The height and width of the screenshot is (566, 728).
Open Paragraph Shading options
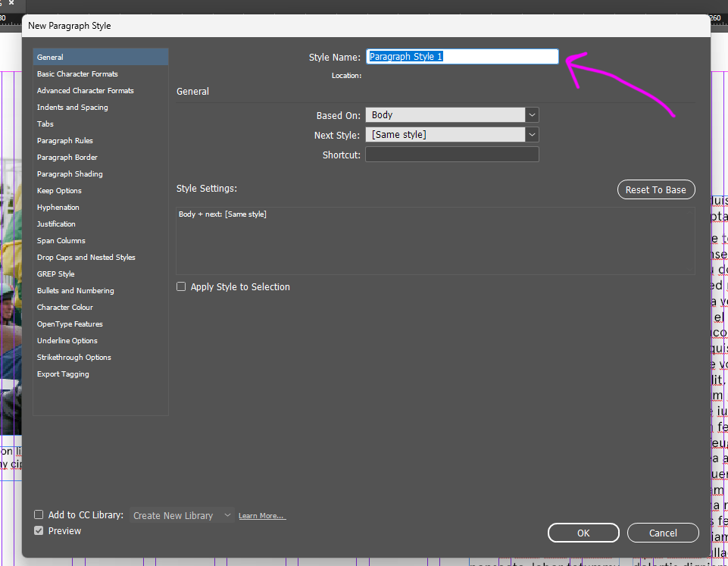(x=70, y=174)
